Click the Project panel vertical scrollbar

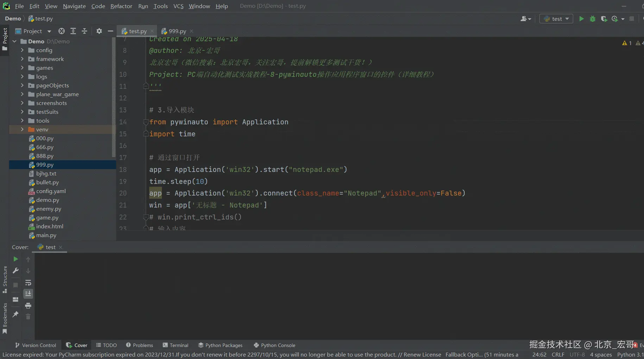tap(114, 97)
